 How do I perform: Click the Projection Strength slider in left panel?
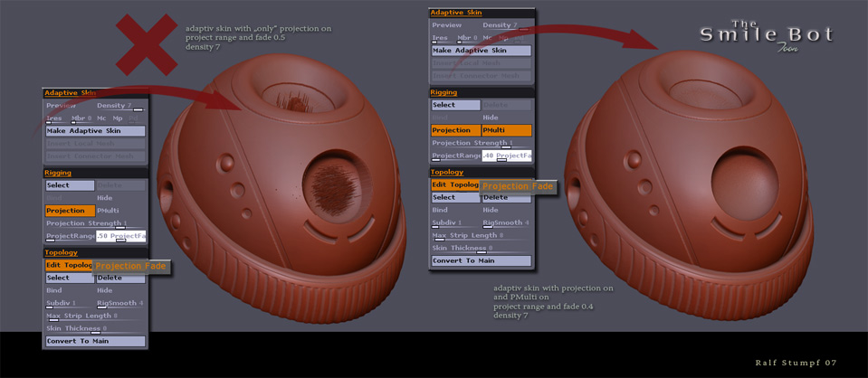[x=95, y=223]
